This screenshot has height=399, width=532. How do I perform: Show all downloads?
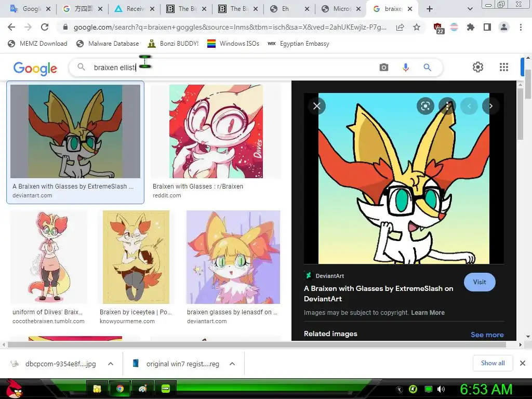point(493,363)
